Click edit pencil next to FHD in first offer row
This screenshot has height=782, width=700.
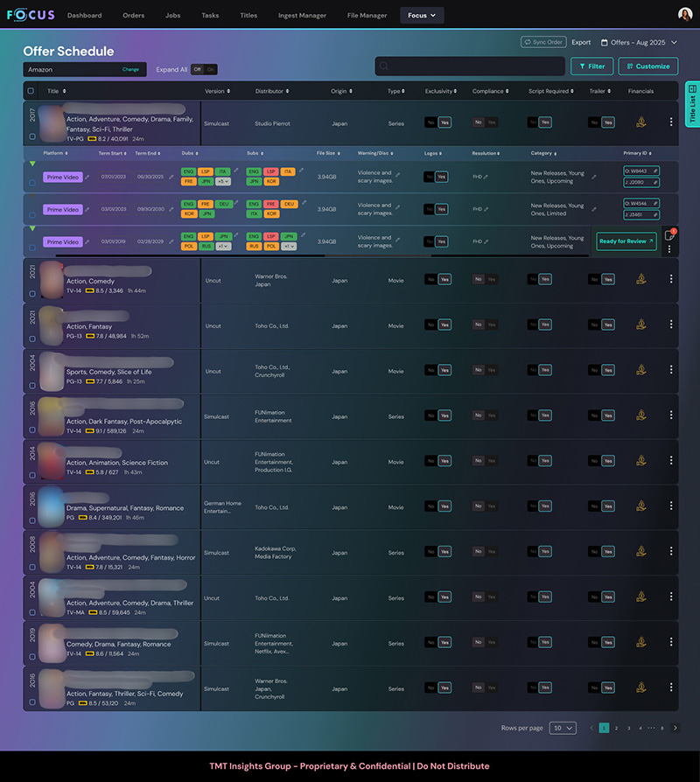486,177
